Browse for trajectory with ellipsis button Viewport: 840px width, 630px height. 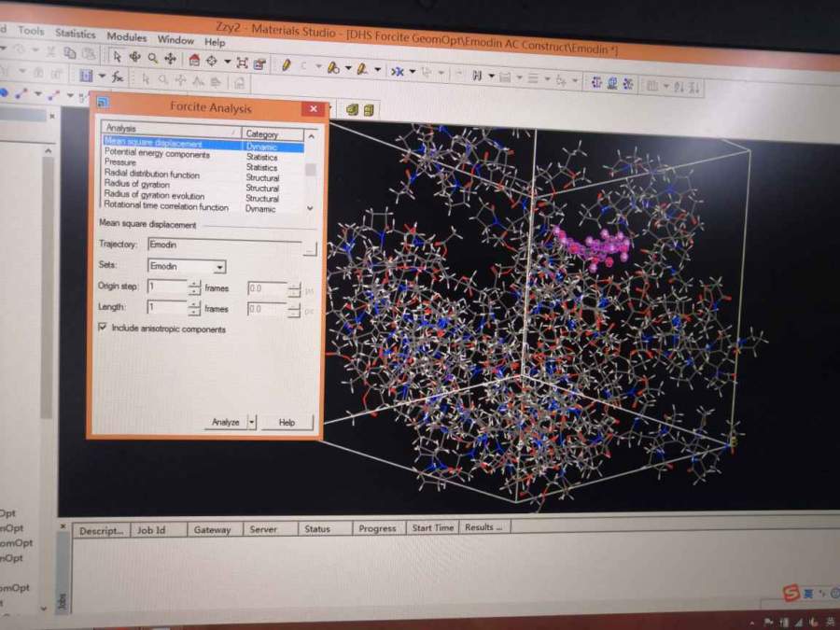[310, 248]
